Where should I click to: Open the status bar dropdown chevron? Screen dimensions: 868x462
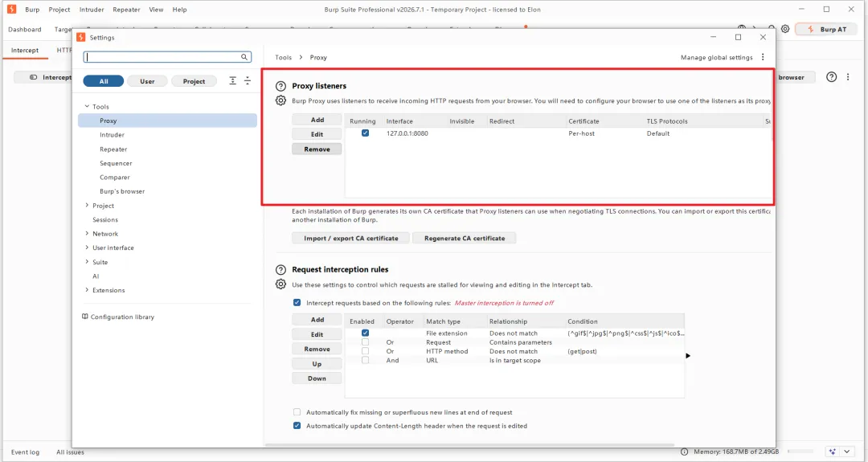847,452
